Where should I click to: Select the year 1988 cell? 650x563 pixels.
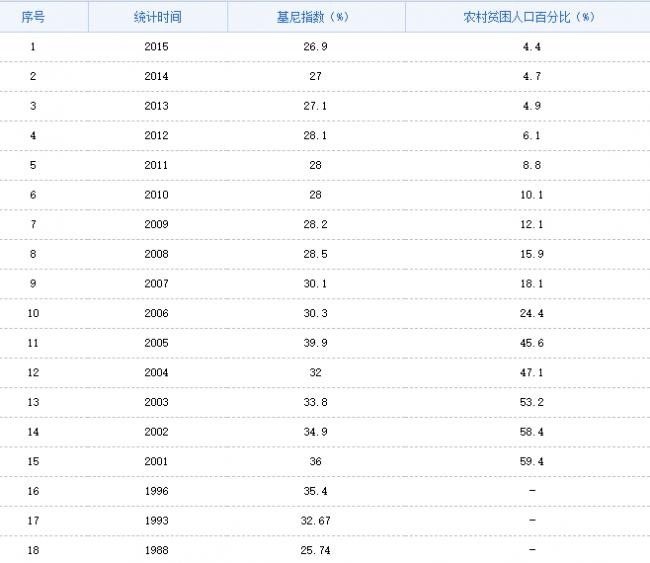pyautogui.click(x=157, y=550)
